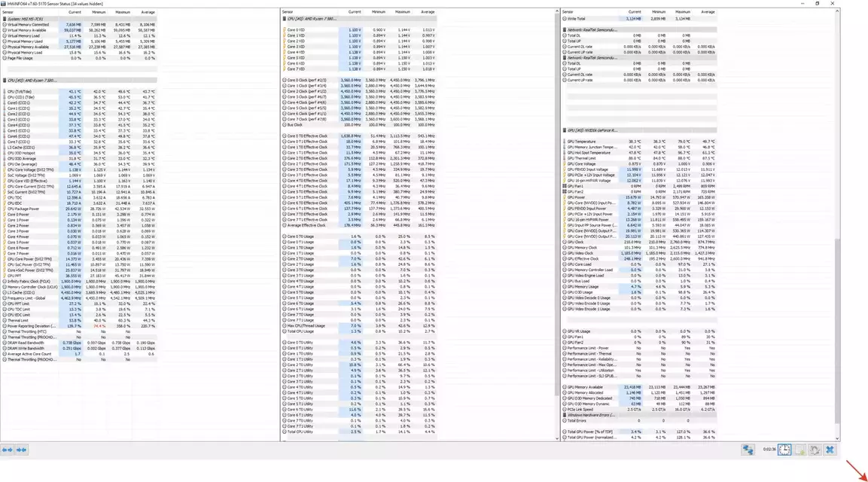Image resolution: width=868 pixels, height=482 pixels.
Task: Click circle icon beside PCIe Link Speed
Action: tap(565, 410)
